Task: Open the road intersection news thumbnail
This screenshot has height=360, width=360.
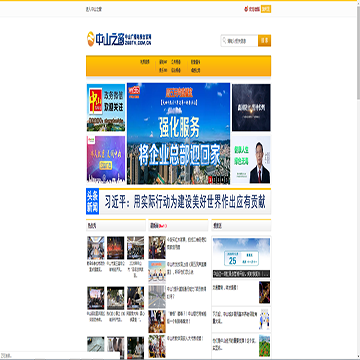Action: pyautogui.click(x=157, y=297)
